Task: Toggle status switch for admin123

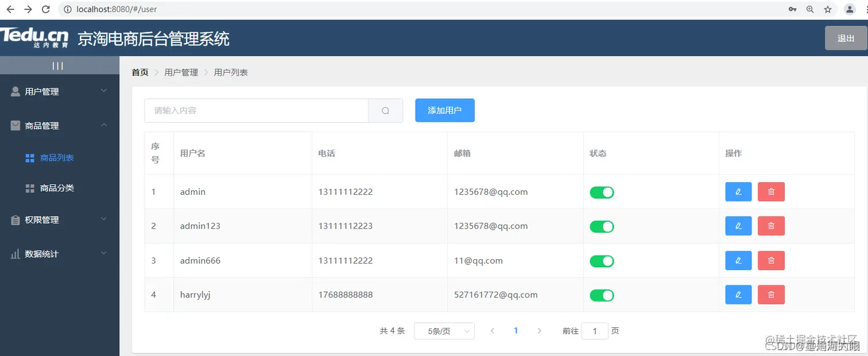Action: point(602,226)
